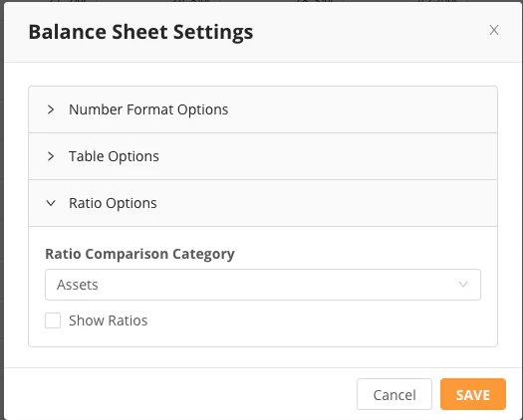Open the Ratio Comparison Category dropdown
This screenshot has height=420, width=523.
(263, 285)
